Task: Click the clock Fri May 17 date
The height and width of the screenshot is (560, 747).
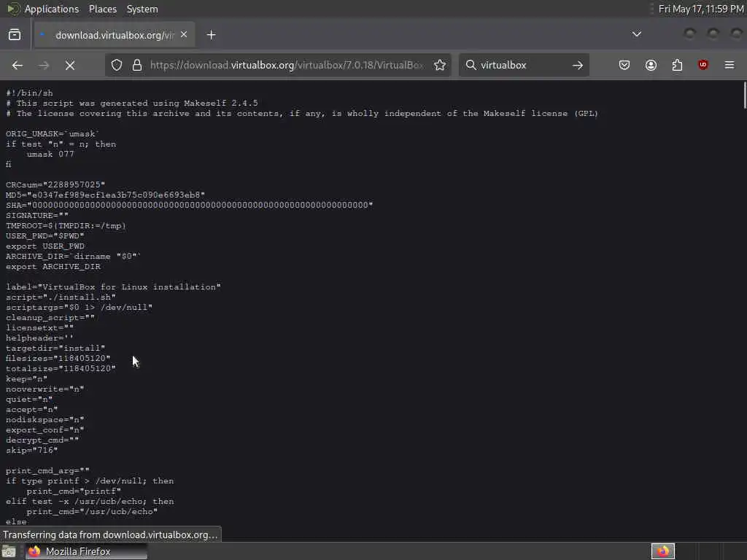Action: 701,9
